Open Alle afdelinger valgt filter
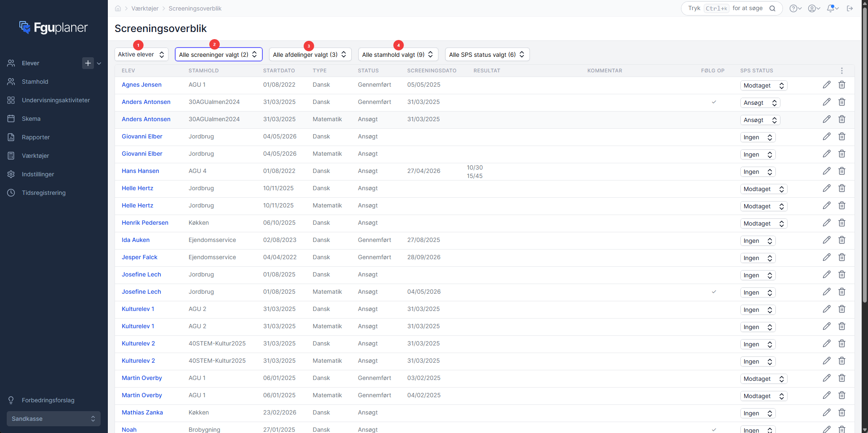 310,54
